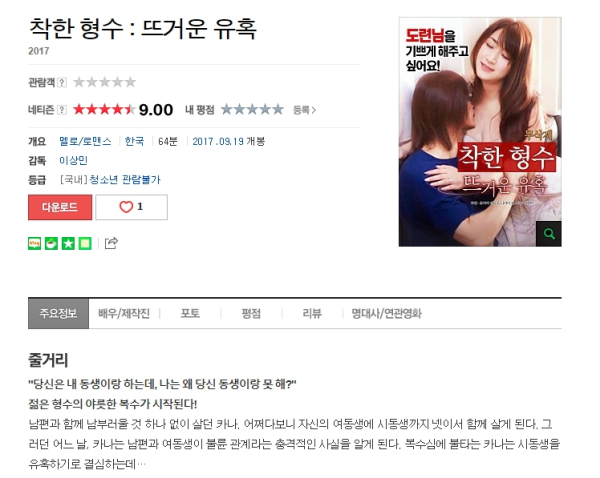The image size is (600, 478).
Task: Click the 청소년 관람불가 rating link
Action: (x=125, y=179)
